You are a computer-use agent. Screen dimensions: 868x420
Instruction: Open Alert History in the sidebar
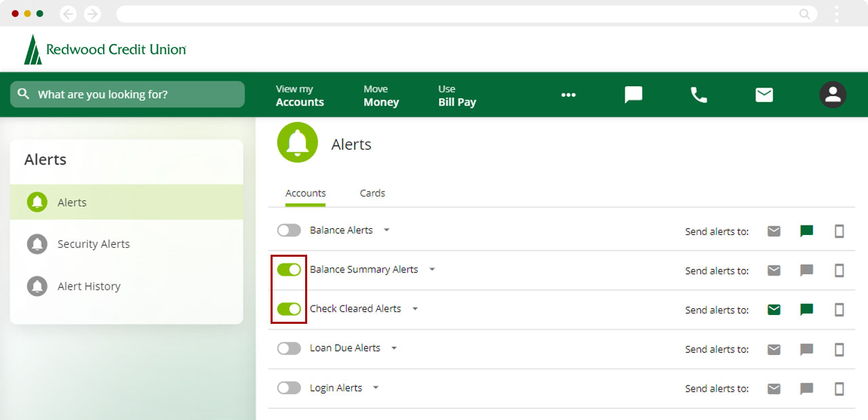[x=127, y=286]
